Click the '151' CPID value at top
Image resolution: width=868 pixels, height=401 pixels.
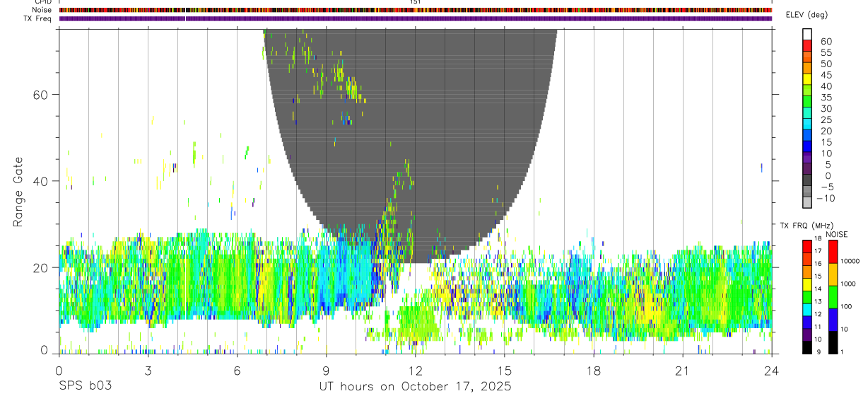[x=416, y=2]
